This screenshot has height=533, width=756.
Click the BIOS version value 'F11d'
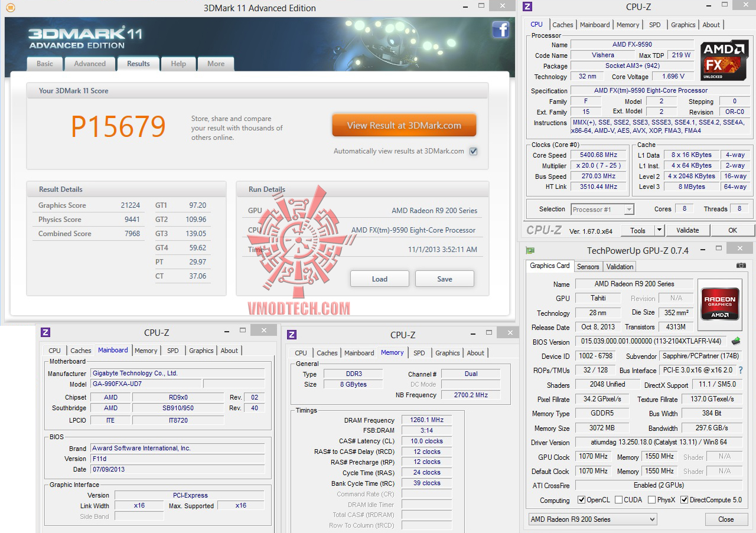tap(177, 459)
